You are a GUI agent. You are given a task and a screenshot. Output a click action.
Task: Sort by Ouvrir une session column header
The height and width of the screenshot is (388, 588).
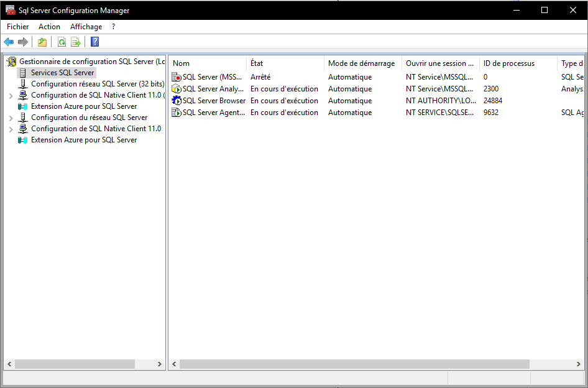pos(440,63)
